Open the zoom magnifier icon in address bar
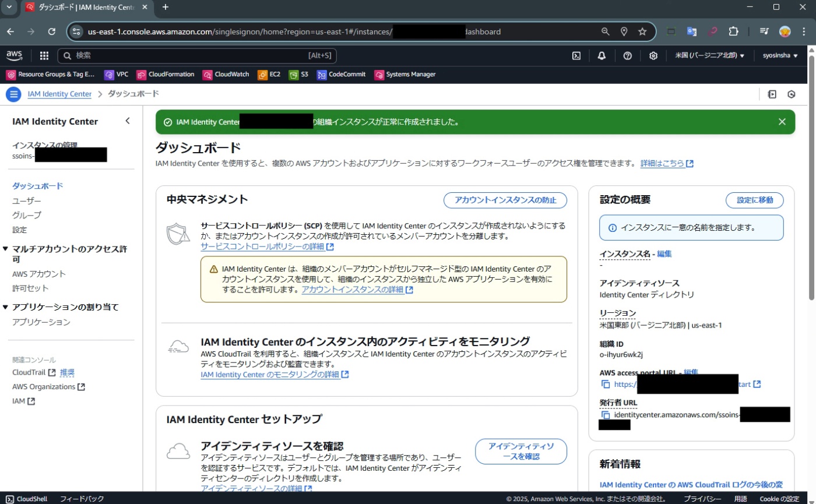The image size is (816, 504). pos(606,31)
